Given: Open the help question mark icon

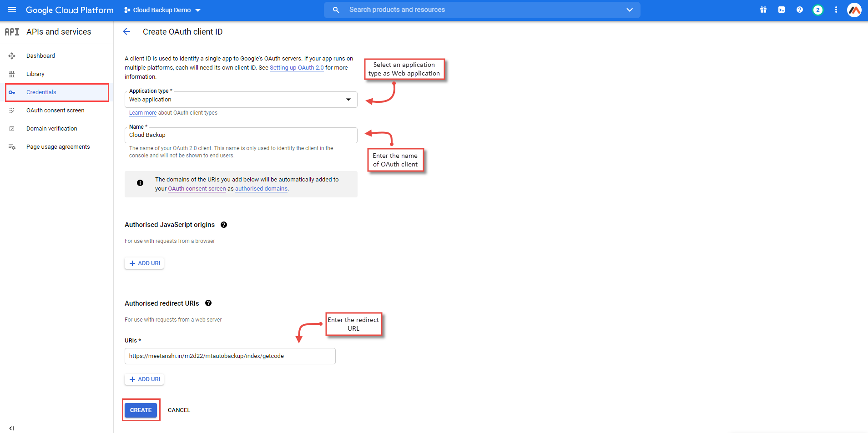Looking at the screenshot, I should click(x=800, y=10).
